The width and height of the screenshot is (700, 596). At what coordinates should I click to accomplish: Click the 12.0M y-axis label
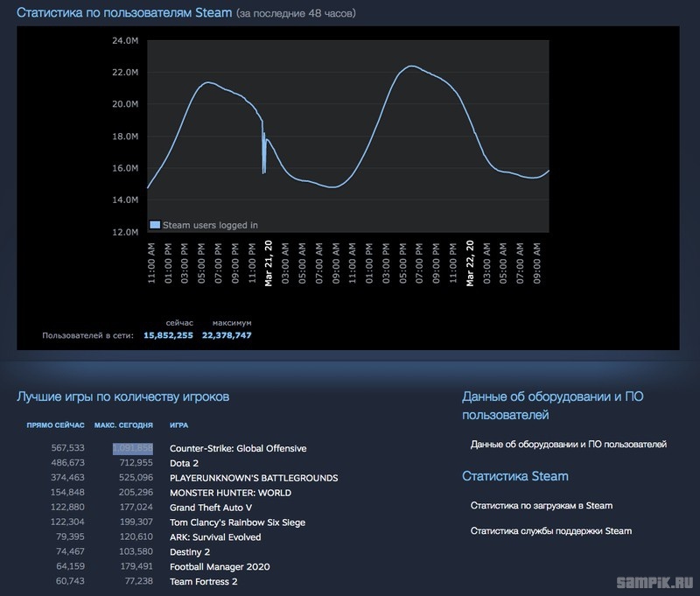125,232
